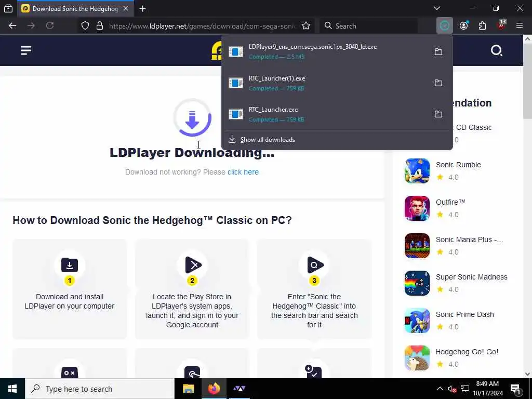The height and width of the screenshot is (399, 532).
Task: Open Windows Start menu
Action: [x=12, y=389]
